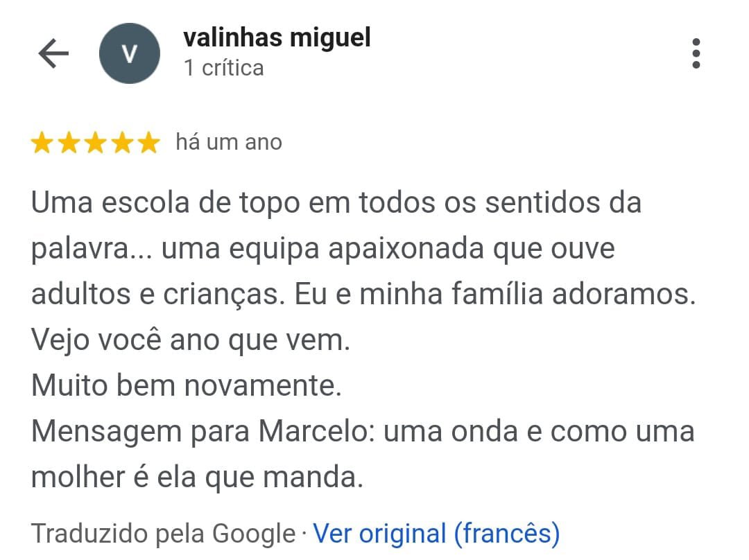Click the line "uma equipa apaixonada que ouve"
The height and width of the screenshot is (560, 749).
click(x=388, y=249)
